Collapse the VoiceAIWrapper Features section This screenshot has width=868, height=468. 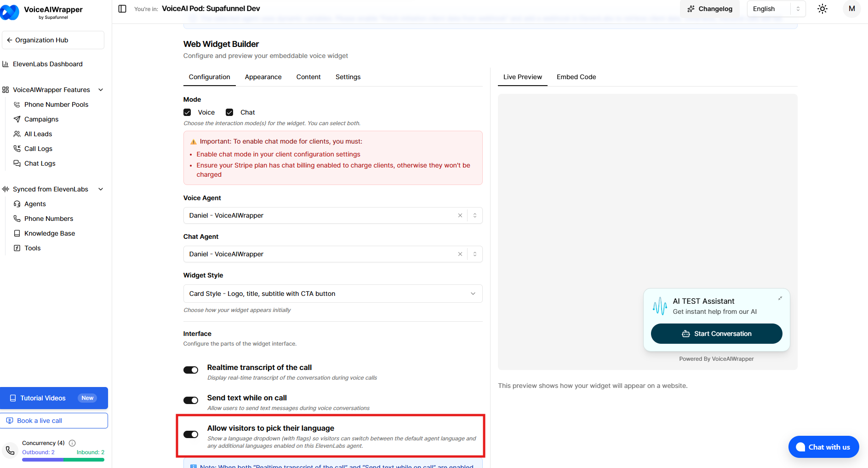point(101,90)
